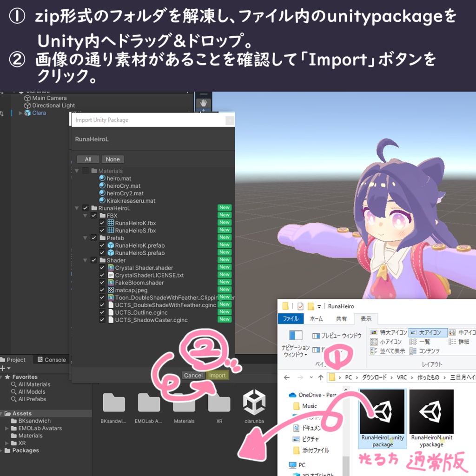Expand the XR folder in Project tree
This screenshot has height=476, width=476.
pos(7,443)
